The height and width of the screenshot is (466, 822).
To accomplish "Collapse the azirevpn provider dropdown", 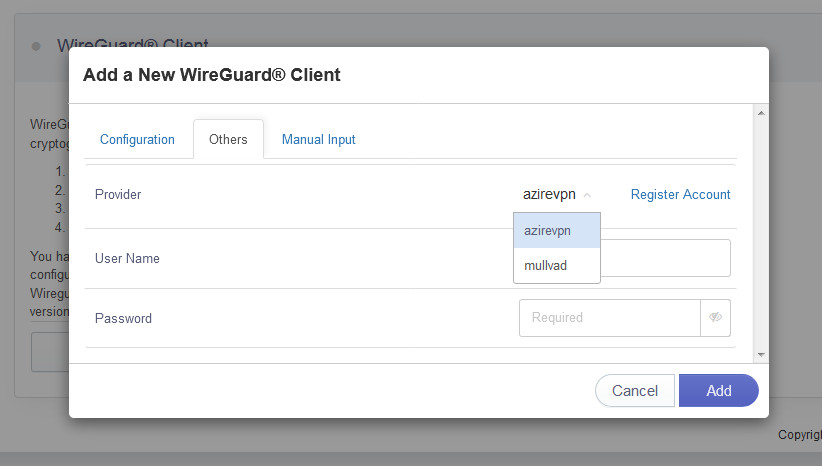I will (x=557, y=194).
